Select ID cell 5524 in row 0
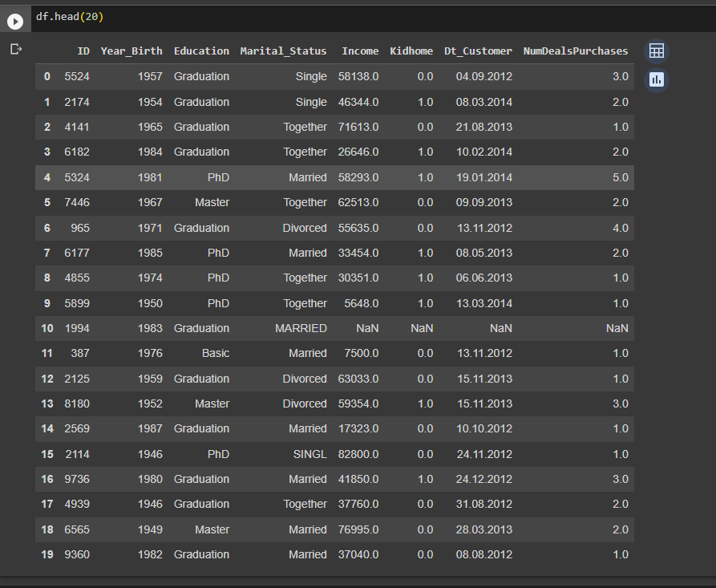 tap(77, 76)
